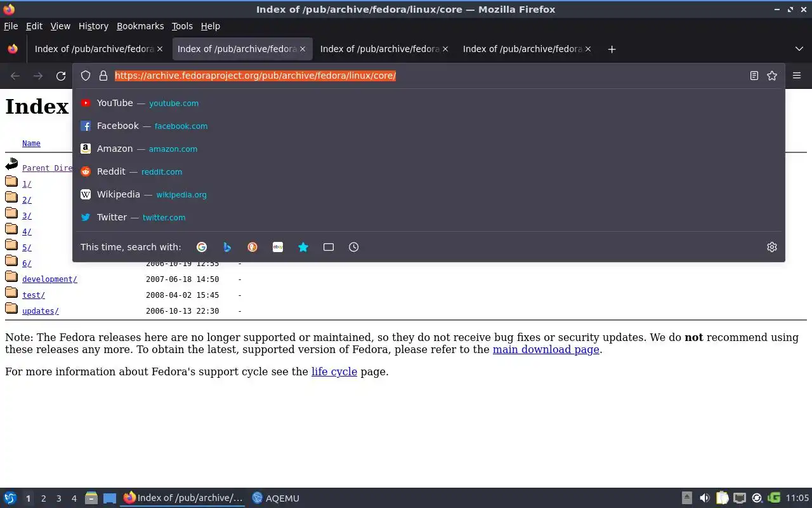Close the fourth browser tab
Viewport: 812px width, 508px height.
point(588,49)
